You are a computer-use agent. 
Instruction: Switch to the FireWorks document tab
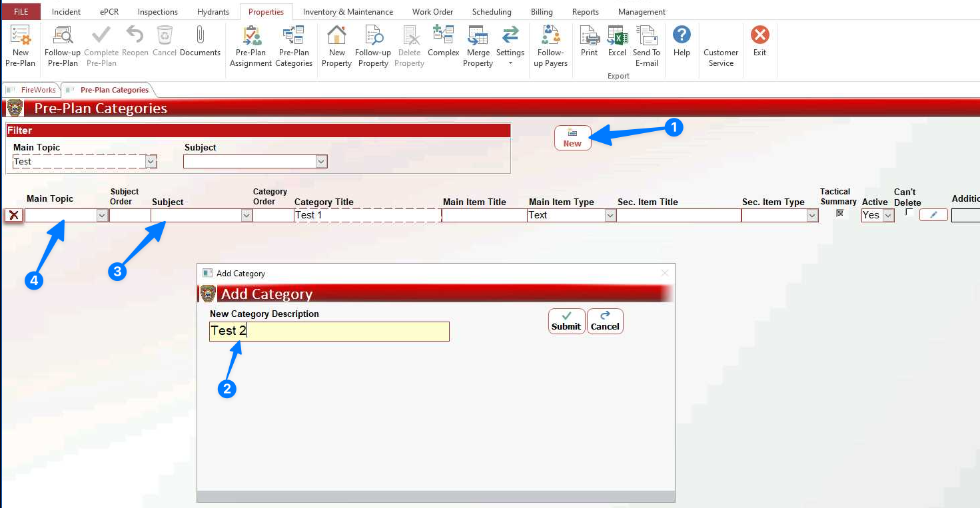[x=32, y=90]
